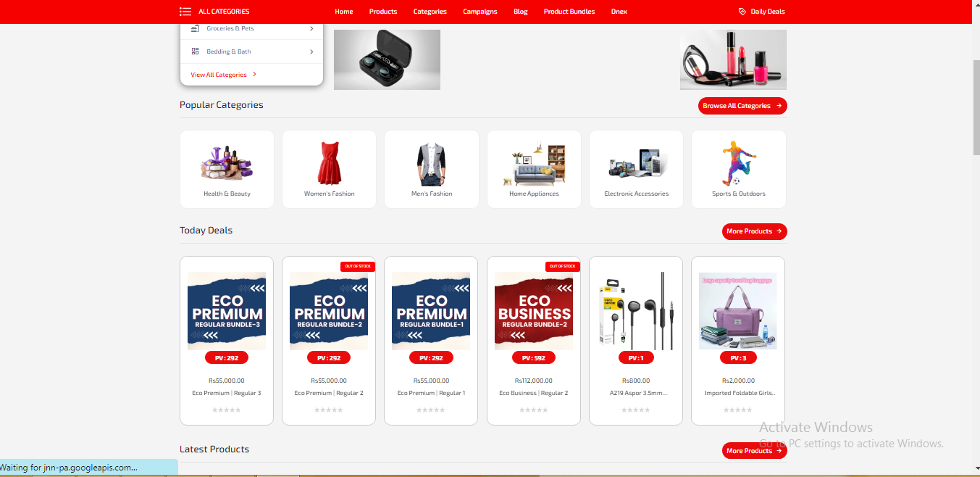980x477 pixels.
Task: Open the Eco Premium Regular Bundle-3 thumbnail
Action: (x=227, y=310)
